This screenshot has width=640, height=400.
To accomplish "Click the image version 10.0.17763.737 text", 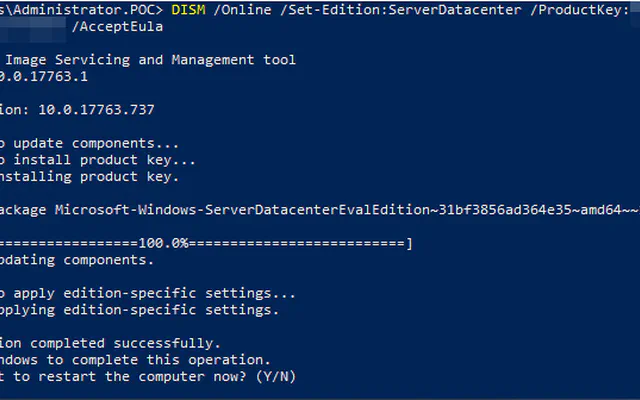I will click(x=96, y=110).
